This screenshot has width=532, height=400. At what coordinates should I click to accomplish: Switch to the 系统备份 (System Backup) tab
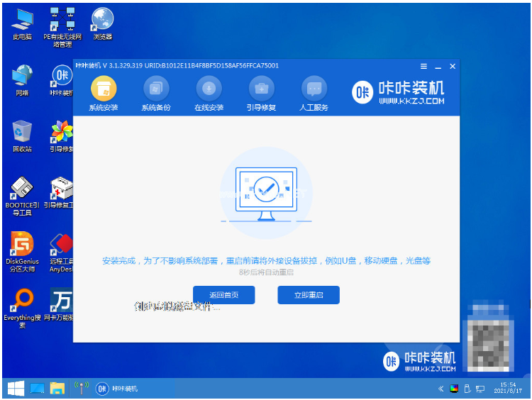pyautogui.click(x=156, y=94)
